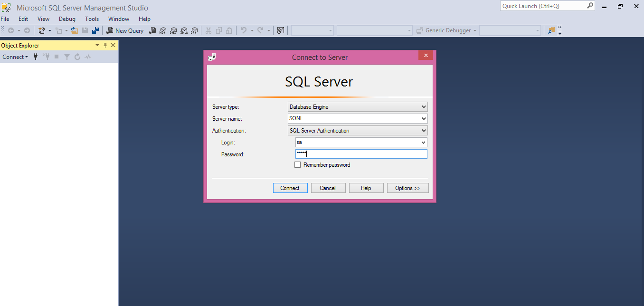The width and height of the screenshot is (644, 306).
Task: Open the Authentication dropdown
Action: tap(424, 130)
